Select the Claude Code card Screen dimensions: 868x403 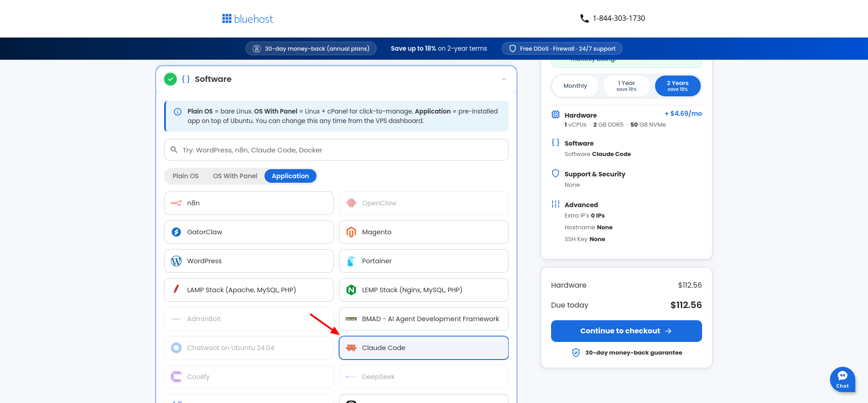[424, 348]
